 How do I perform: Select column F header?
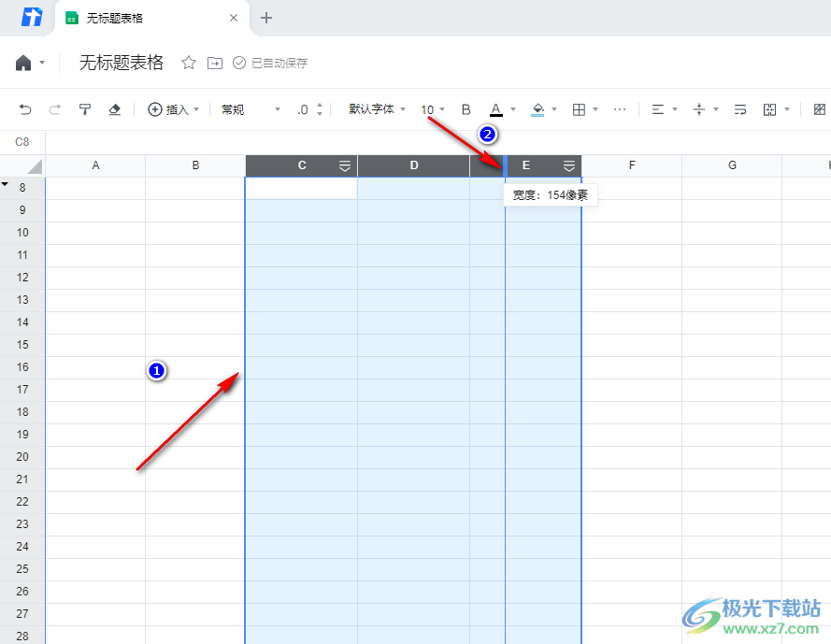click(x=632, y=165)
